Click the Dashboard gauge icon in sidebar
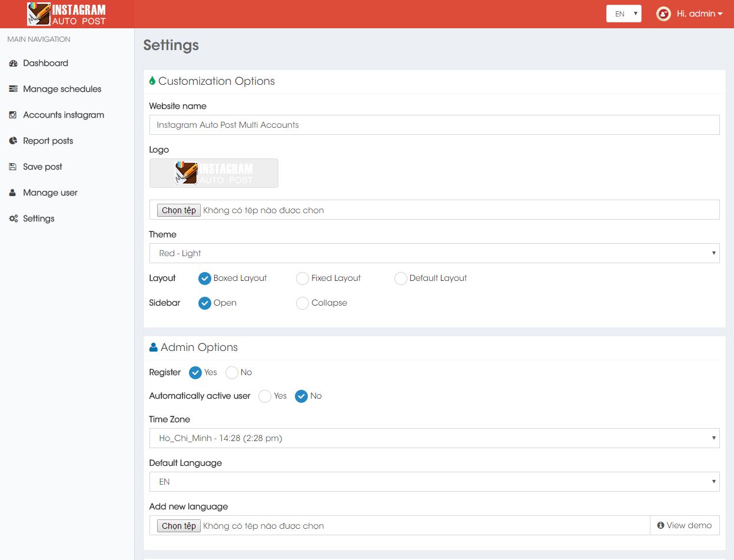Screen dimensions: 734x560 pos(13,63)
